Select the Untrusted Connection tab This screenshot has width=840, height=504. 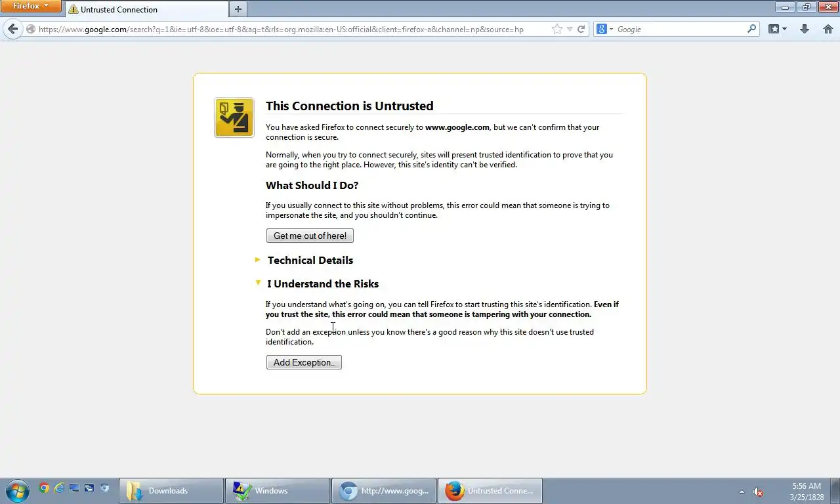point(146,9)
